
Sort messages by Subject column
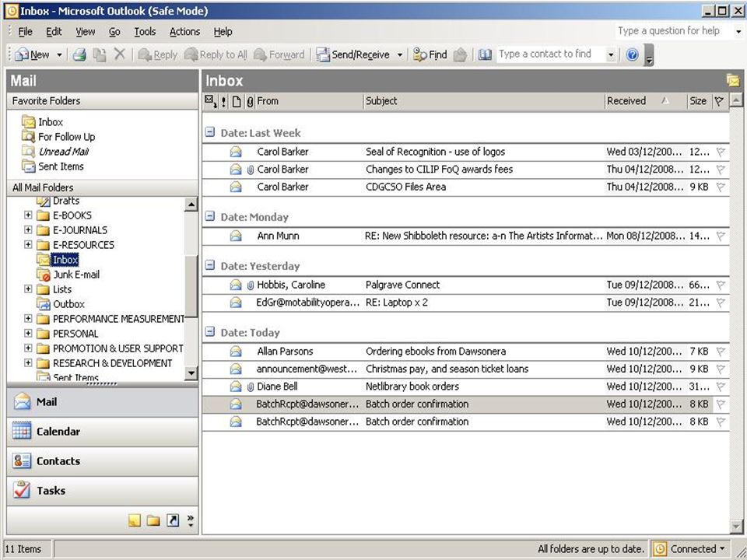coord(483,101)
